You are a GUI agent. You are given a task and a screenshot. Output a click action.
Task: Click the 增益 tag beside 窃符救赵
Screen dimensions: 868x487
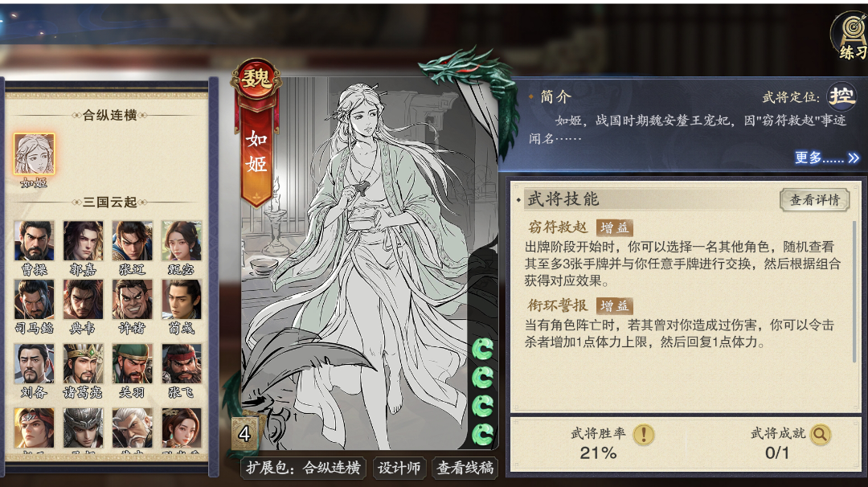click(615, 227)
